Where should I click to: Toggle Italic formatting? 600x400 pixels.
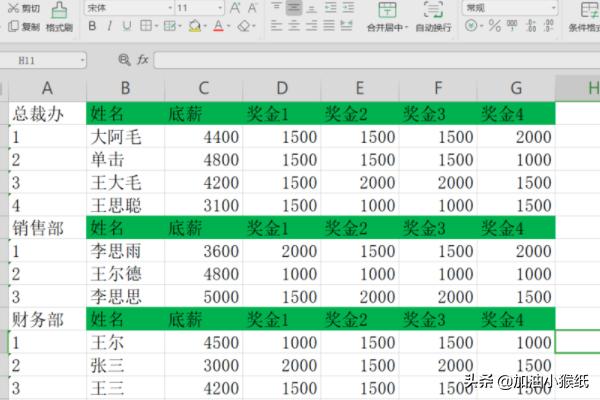point(110,26)
